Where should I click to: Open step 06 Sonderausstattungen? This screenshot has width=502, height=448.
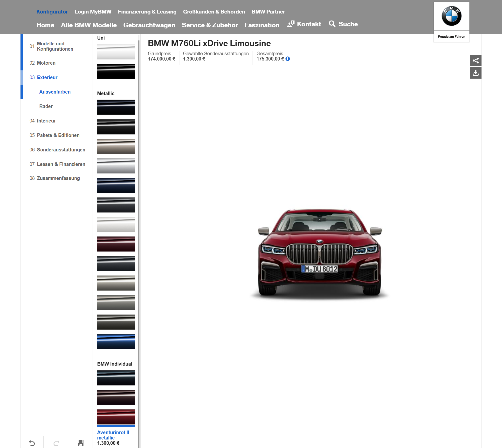[61, 150]
